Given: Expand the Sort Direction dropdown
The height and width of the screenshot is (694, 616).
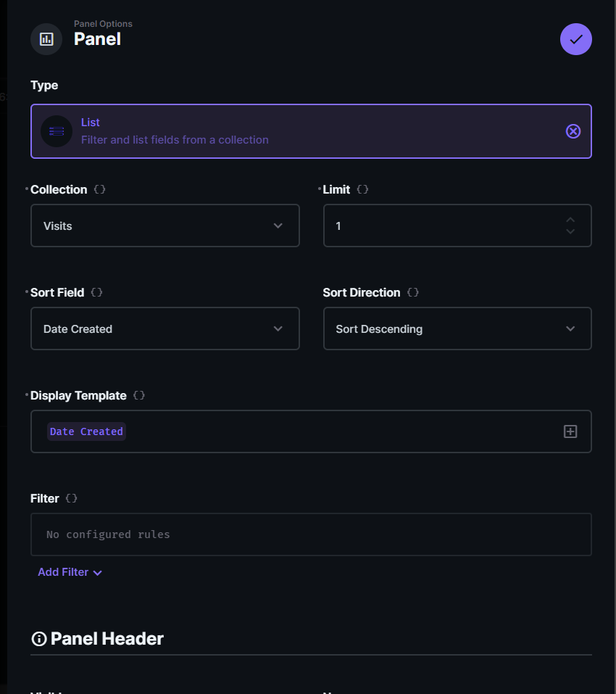Looking at the screenshot, I should 457,329.
